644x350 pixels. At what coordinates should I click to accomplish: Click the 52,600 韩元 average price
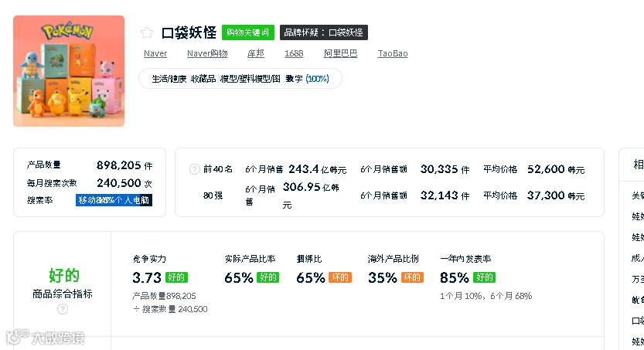pyautogui.click(x=556, y=169)
